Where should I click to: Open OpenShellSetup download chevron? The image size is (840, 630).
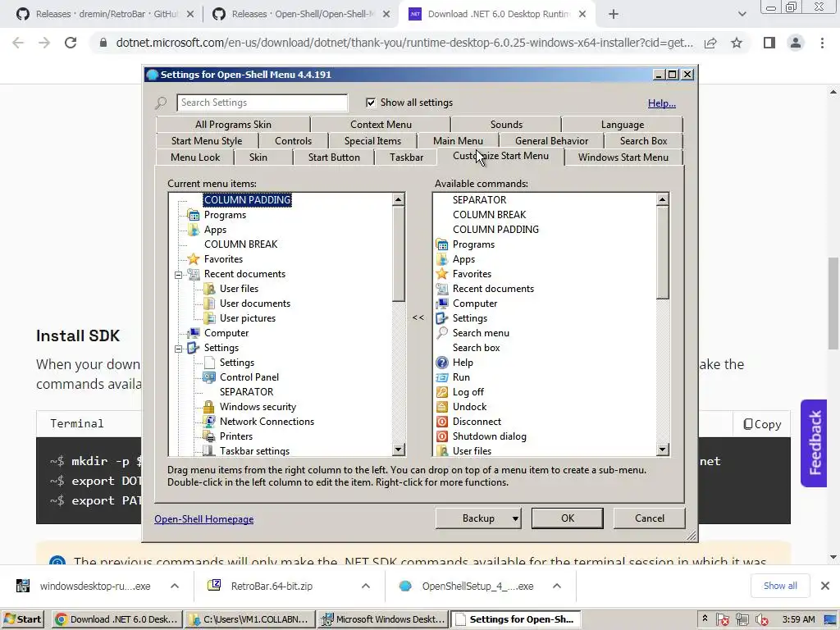coord(557,586)
